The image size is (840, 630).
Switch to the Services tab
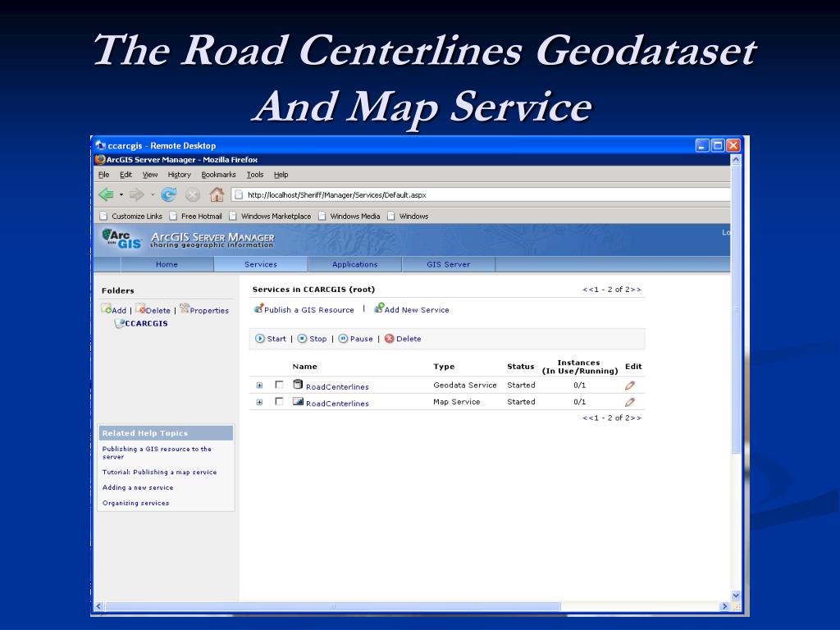pos(261,264)
